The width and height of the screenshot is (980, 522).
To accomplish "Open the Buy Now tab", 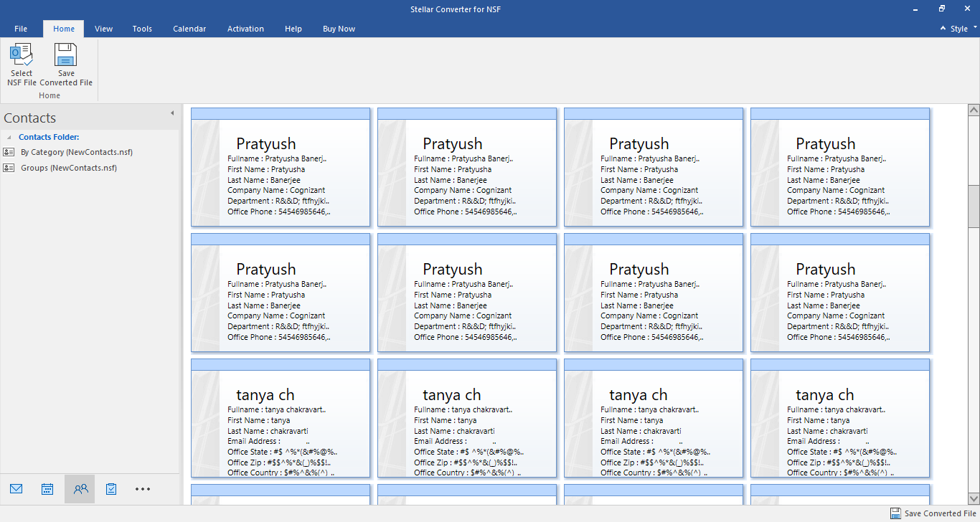I will tap(339, 29).
